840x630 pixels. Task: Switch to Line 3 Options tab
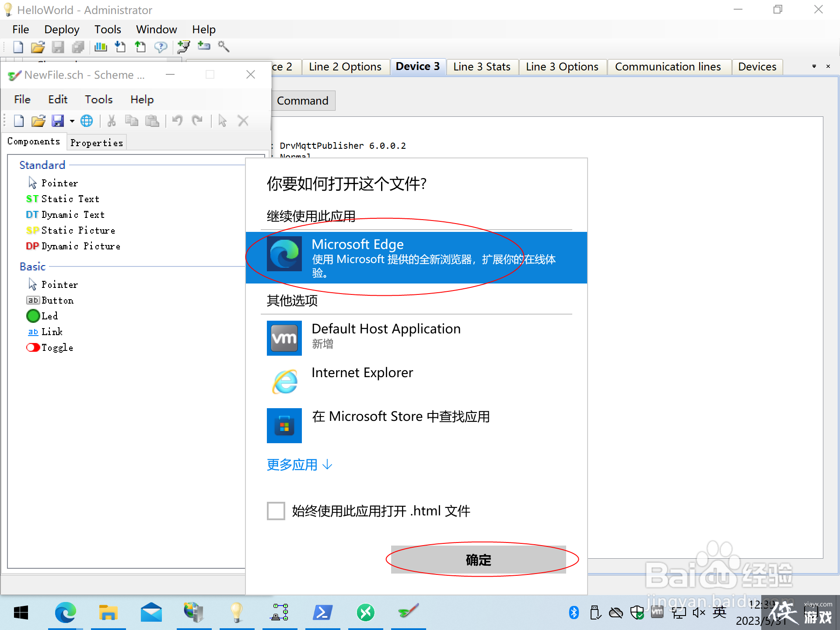coord(562,66)
